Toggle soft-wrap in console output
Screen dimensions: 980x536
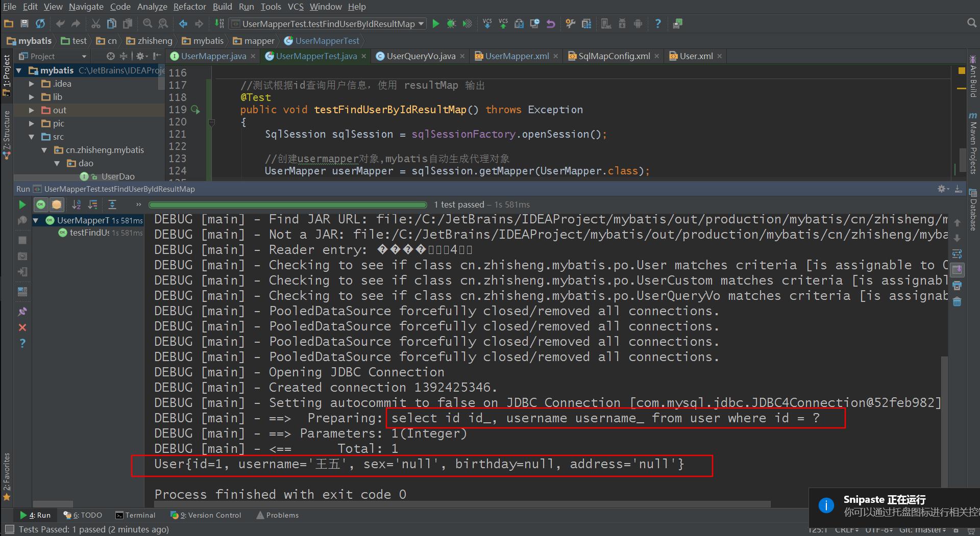pyautogui.click(x=957, y=253)
